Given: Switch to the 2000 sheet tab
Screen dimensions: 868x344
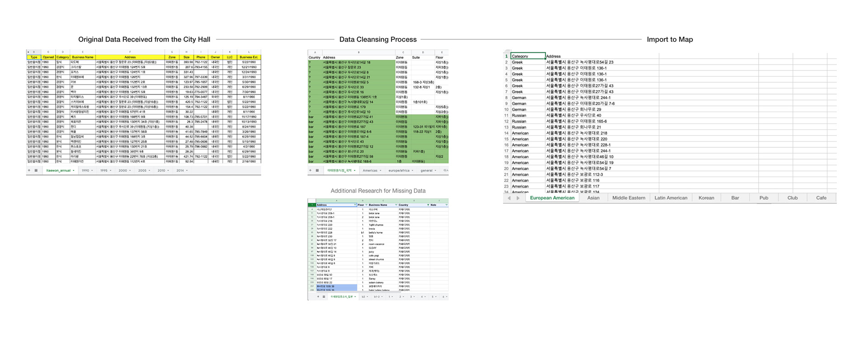Looking at the screenshot, I should [x=125, y=170].
